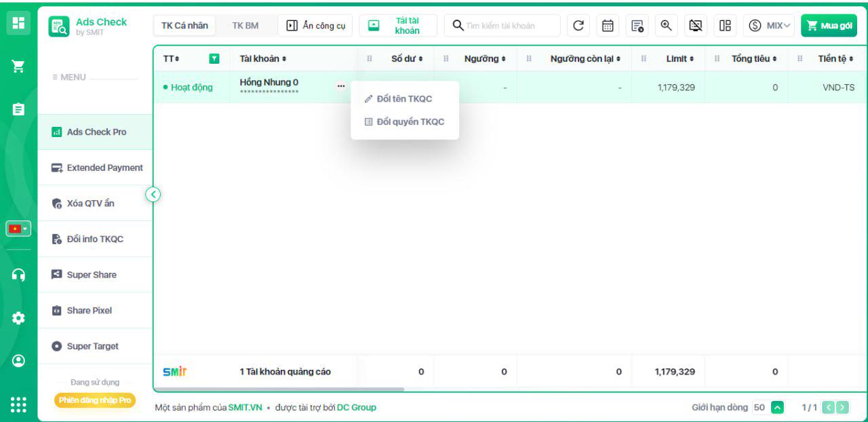
Task: Click the green filter icon in TT column
Action: (214, 59)
